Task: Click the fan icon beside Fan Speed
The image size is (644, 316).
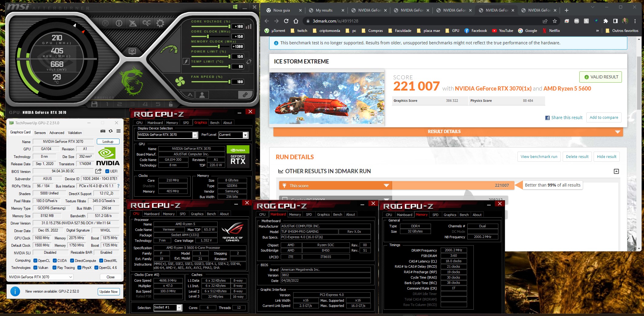Action: point(180,81)
